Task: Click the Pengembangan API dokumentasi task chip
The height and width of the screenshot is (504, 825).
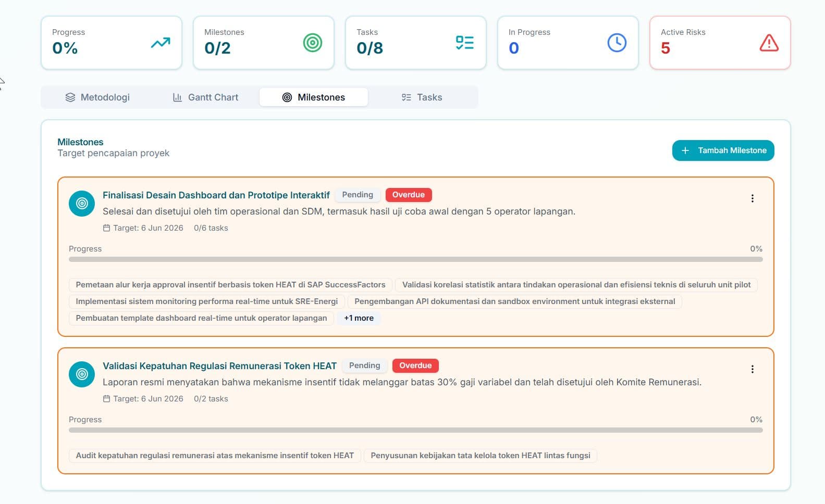Action: point(515,301)
